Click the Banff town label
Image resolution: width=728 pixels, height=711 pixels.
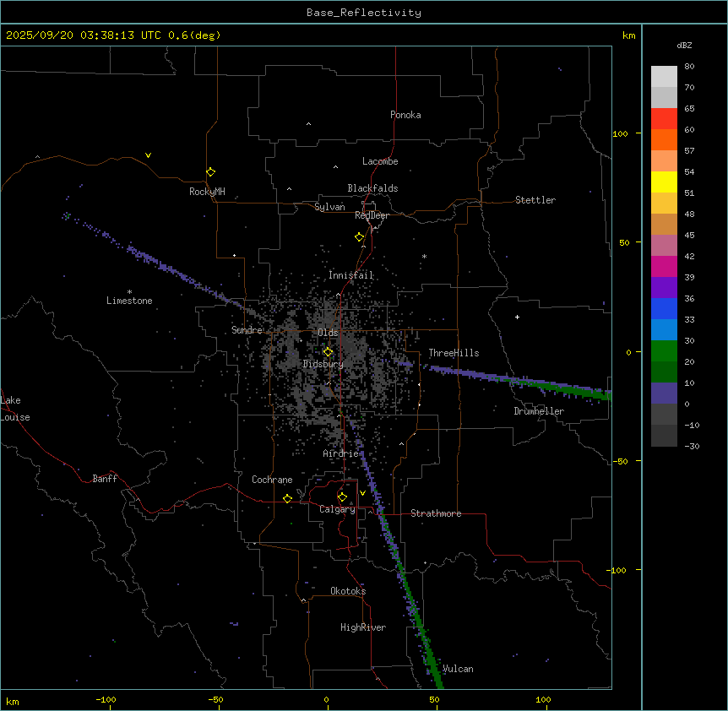105,479
